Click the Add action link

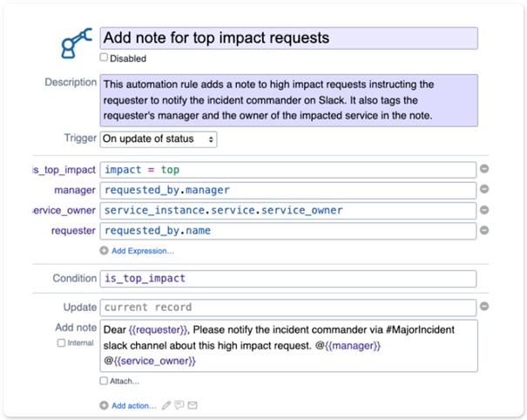(x=134, y=405)
